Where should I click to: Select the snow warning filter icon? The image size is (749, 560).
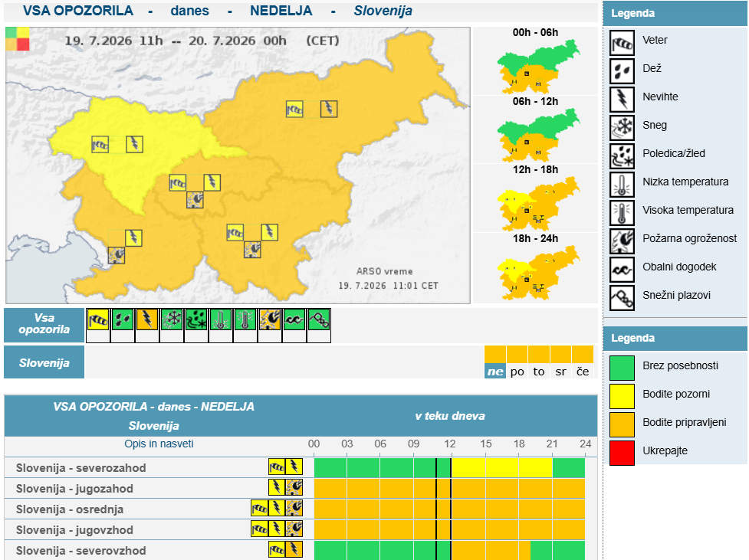(x=172, y=319)
